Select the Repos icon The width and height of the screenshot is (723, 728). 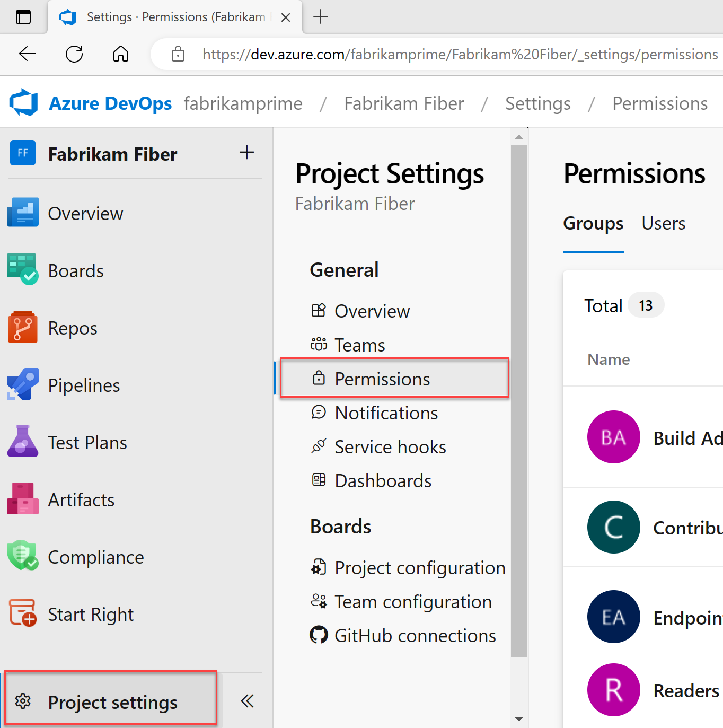tap(22, 327)
